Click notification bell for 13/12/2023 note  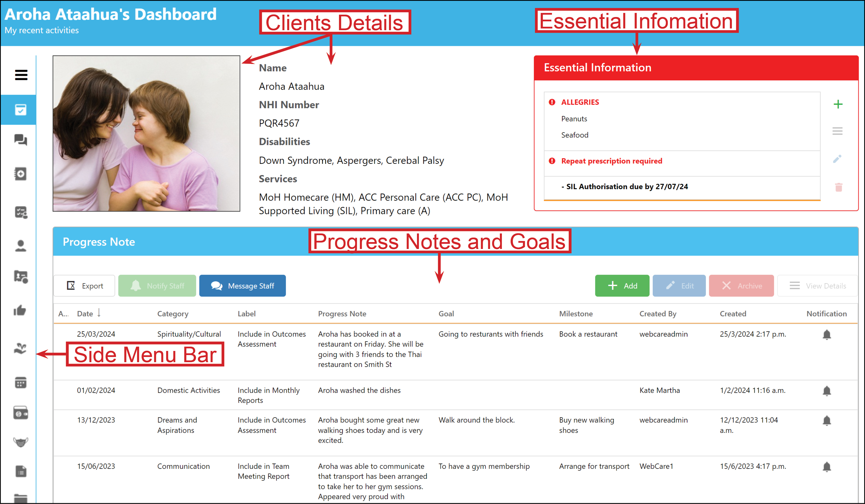tap(827, 420)
